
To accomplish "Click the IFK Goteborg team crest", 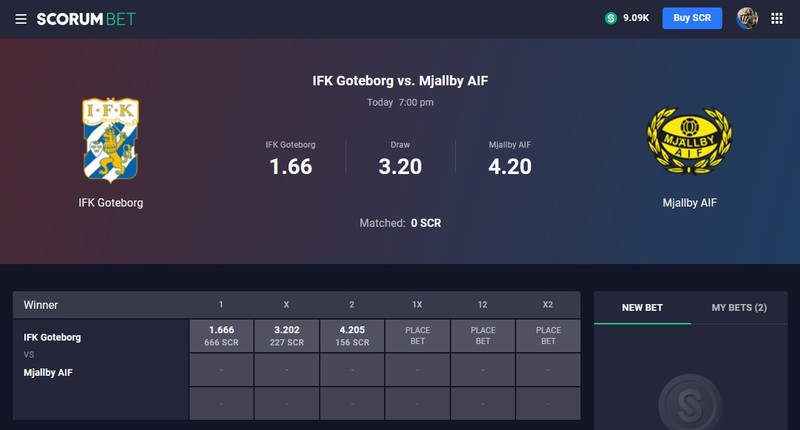I will [111, 140].
